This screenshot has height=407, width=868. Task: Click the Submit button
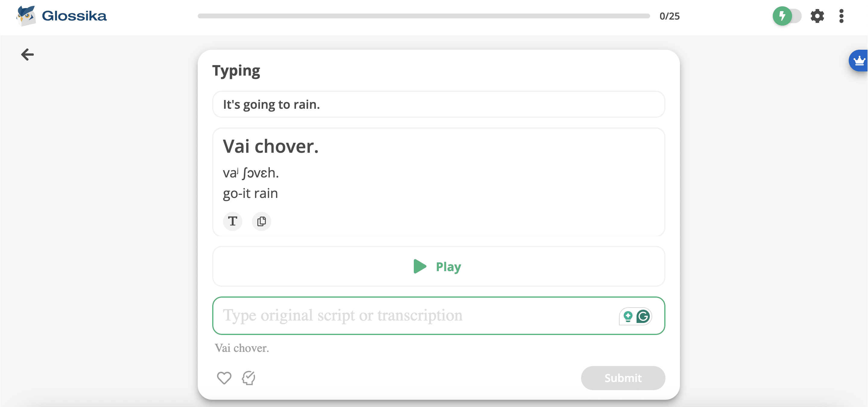point(623,378)
